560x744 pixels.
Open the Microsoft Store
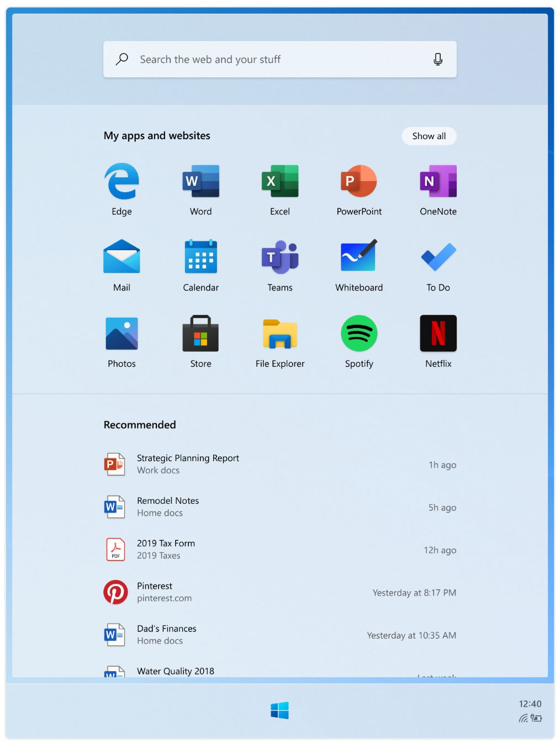[x=200, y=334]
